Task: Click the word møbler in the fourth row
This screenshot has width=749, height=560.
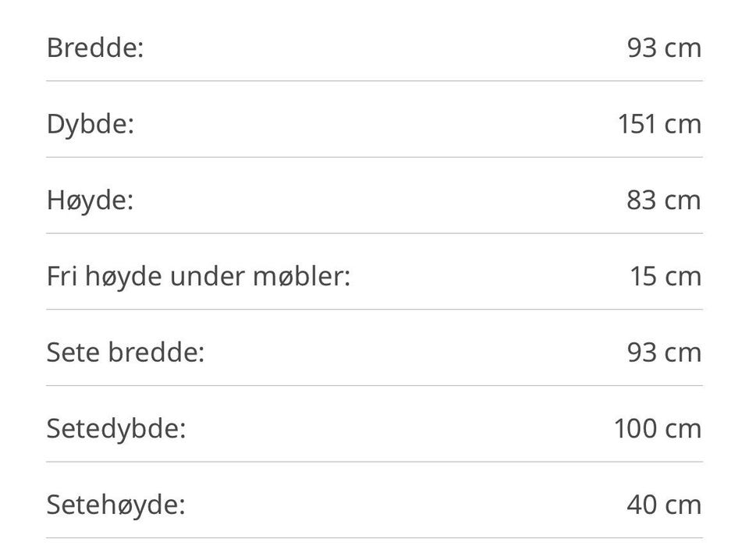Action: [x=301, y=276]
